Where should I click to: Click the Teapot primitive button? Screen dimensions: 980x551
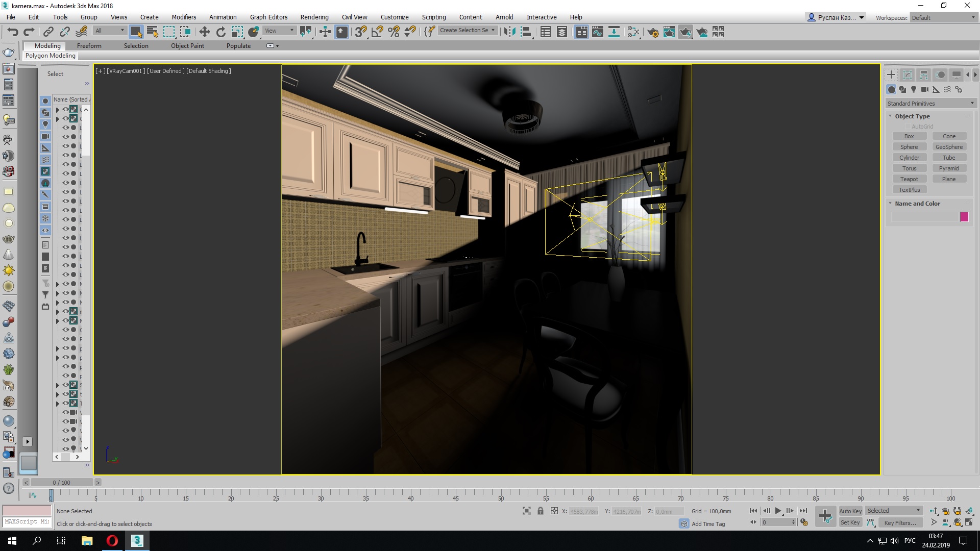point(909,179)
